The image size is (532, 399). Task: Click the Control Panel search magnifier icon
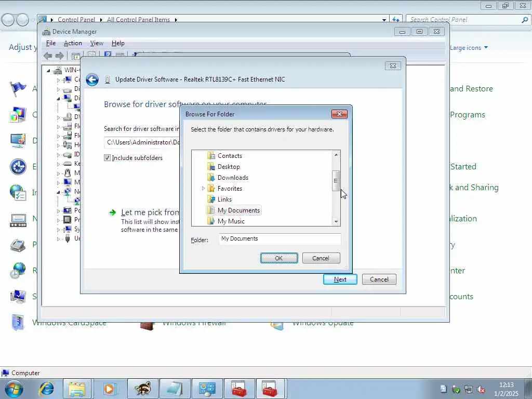525,20
